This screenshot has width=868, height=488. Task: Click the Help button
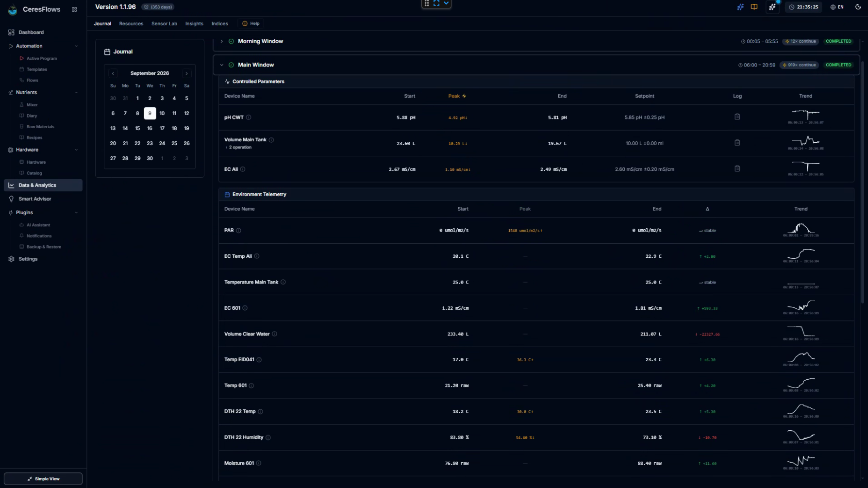click(x=251, y=24)
